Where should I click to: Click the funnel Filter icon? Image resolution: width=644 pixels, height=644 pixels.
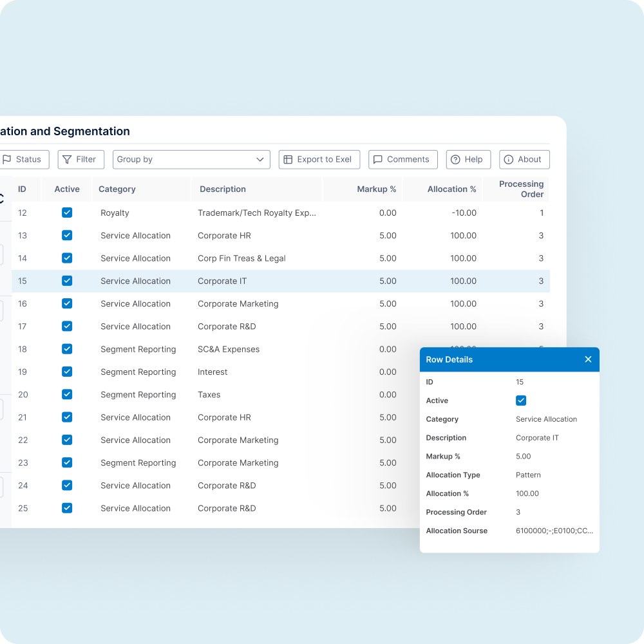tap(67, 160)
